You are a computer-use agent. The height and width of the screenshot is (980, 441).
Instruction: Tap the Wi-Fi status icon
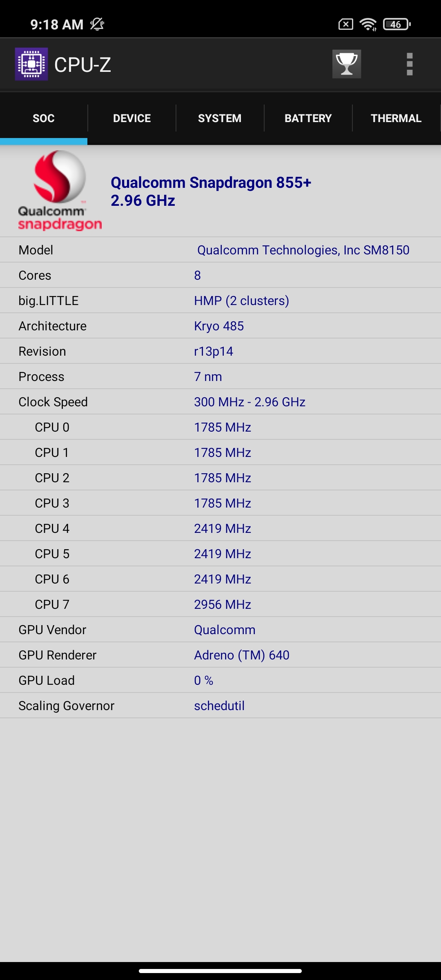coord(368,24)
